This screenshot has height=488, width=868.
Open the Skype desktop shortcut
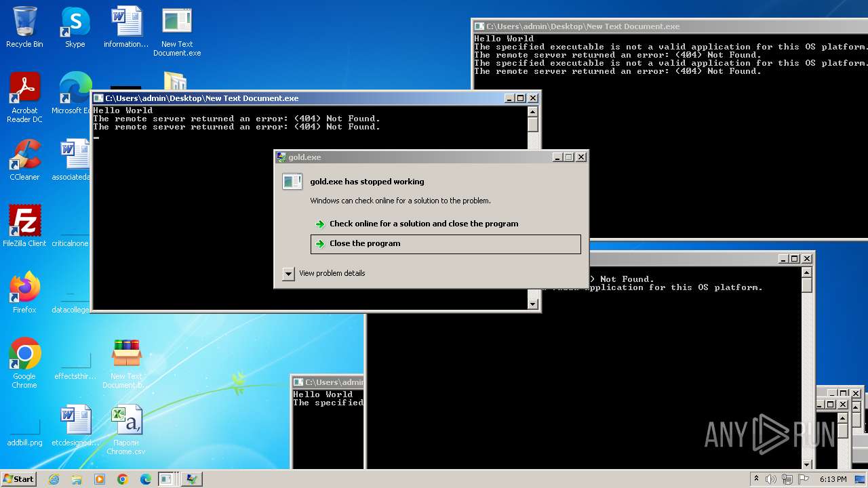tap(75, 27)
